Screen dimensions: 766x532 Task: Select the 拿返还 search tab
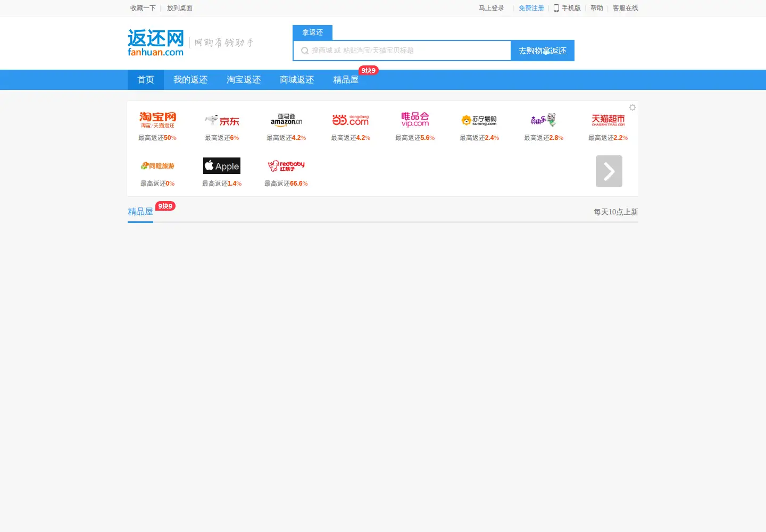pos(313,32)
